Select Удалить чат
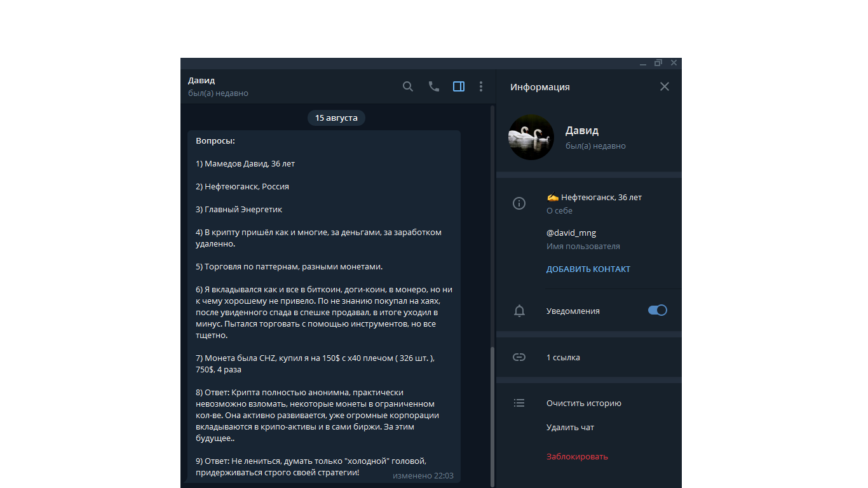Viewport: 868px width, 488px height. pyautogui.click(x=570, y=427)
